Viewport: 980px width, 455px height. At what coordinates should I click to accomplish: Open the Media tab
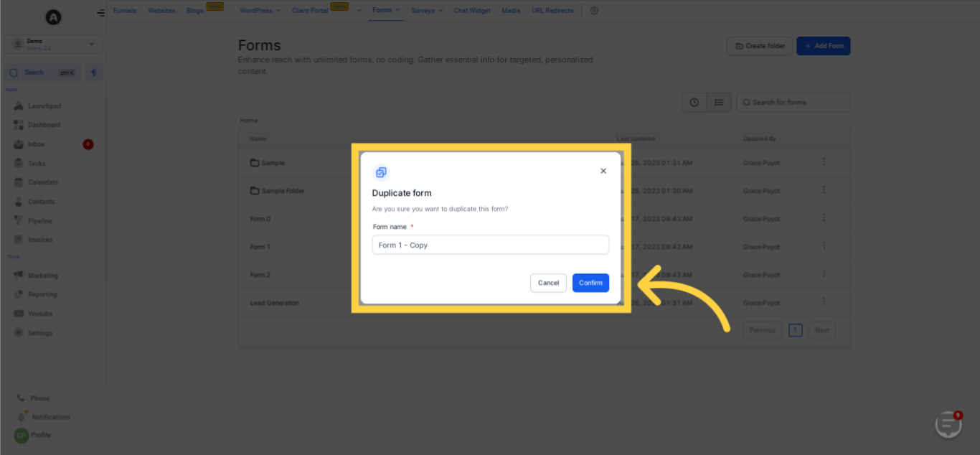click(x=511, y=11)
